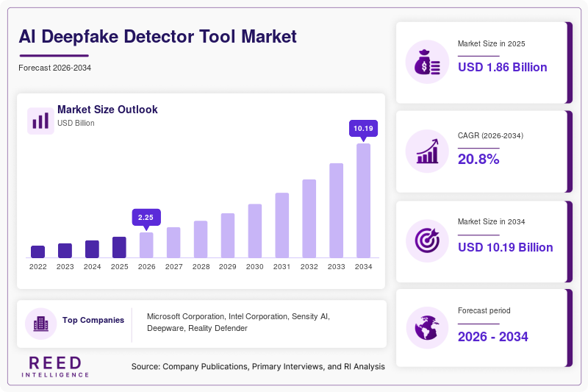Click the 2034 axis label
Image resolution: width=588 pixels, height=392 pixels.
click(363, 267)
